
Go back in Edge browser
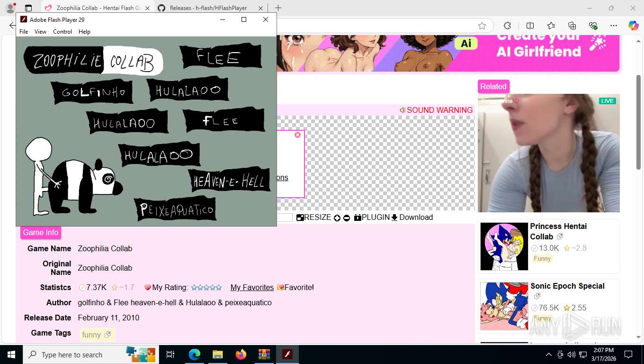12,26
